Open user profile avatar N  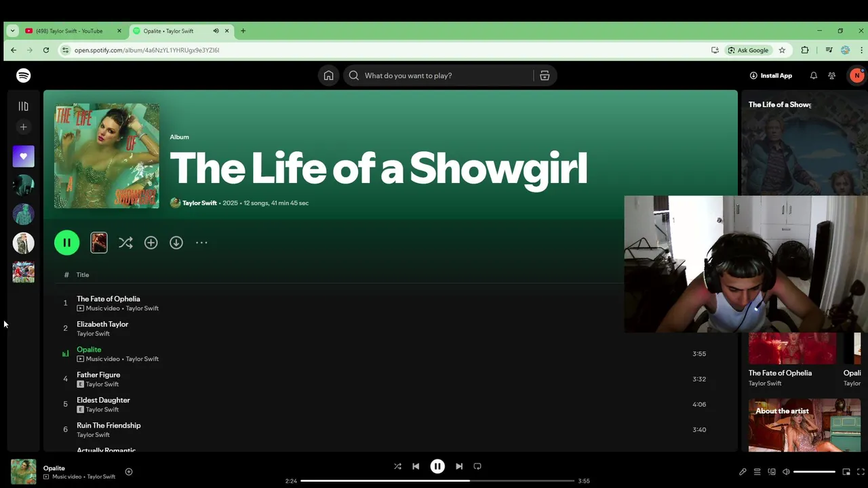coord(857,75)
